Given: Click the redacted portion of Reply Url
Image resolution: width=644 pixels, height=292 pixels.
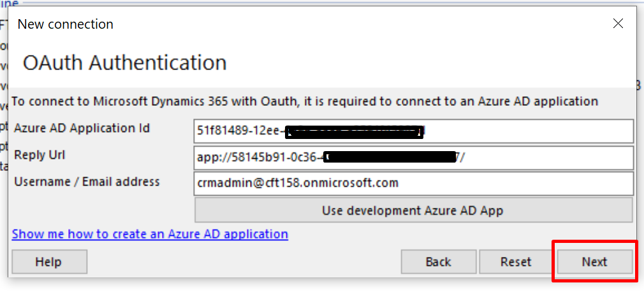Looking at the screenshot, I should (x=390, y=157).
